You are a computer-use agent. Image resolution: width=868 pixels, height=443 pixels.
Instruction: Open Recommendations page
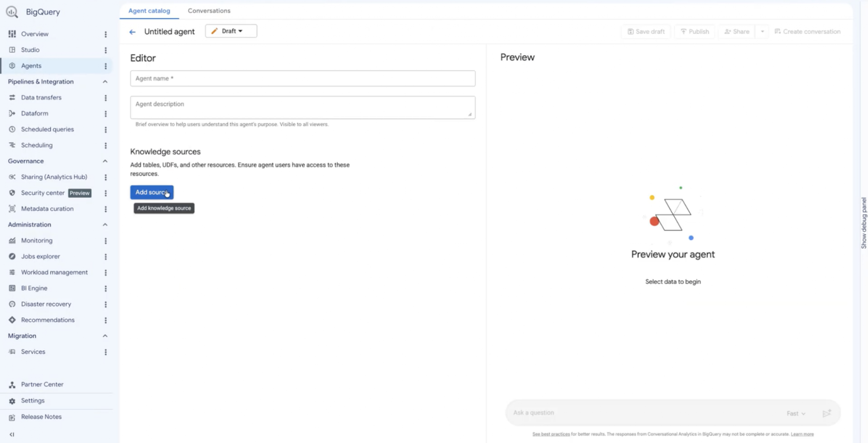pyautogui.click(x=48, y=320)
